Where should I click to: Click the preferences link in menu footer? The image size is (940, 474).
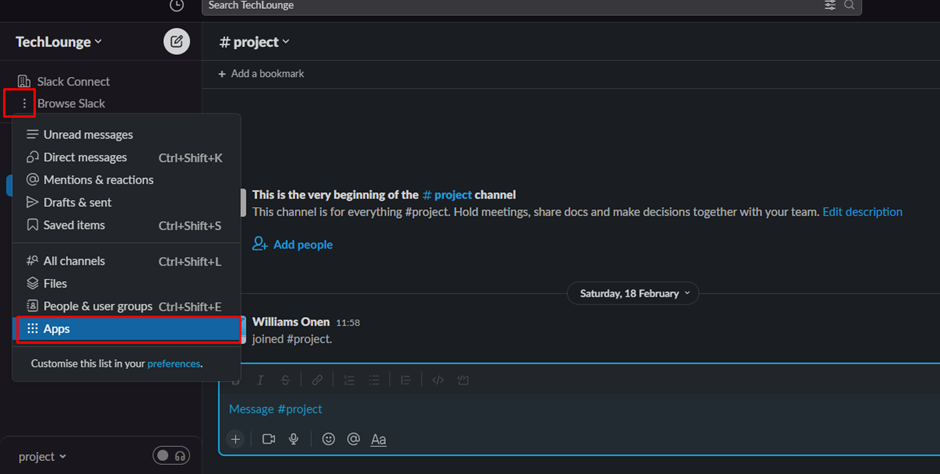pos(173,364)
